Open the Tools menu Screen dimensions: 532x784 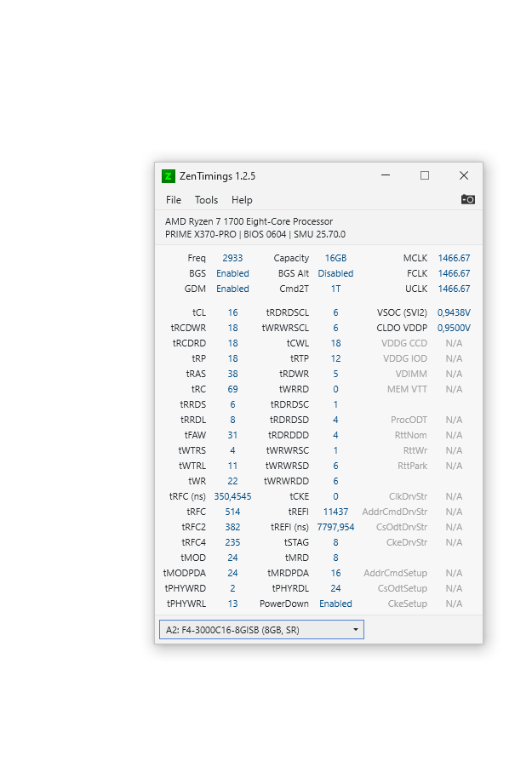[x=206, y=200]
